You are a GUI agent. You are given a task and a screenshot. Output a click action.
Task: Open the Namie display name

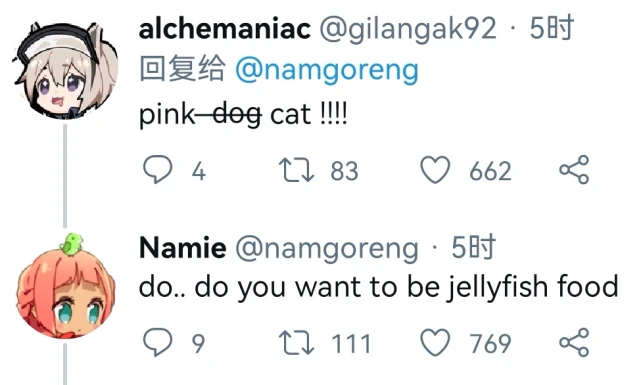(x=182, y=248)
